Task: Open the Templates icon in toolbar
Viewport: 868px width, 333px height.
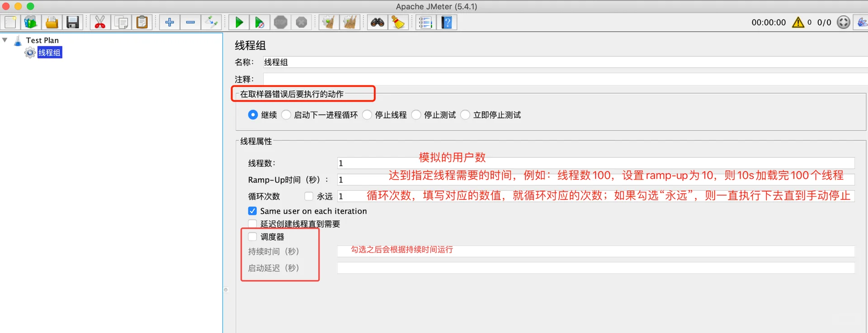Action: pos(31,22)
